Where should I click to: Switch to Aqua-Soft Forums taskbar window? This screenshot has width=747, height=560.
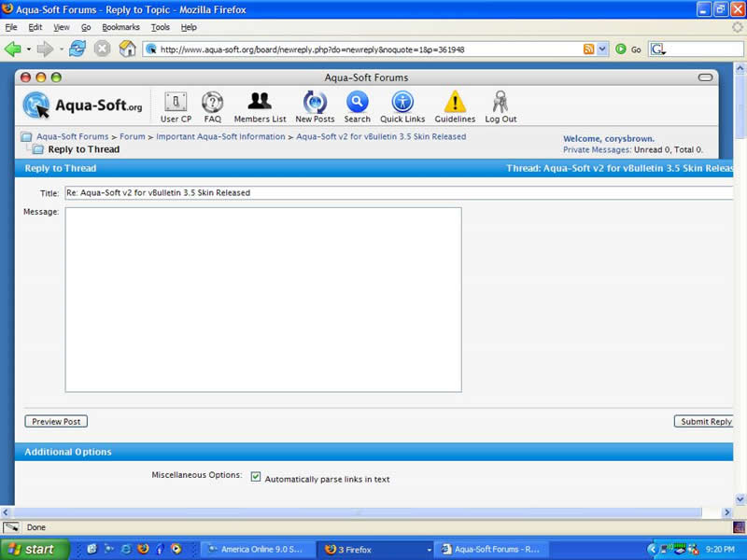pos(491,550)
